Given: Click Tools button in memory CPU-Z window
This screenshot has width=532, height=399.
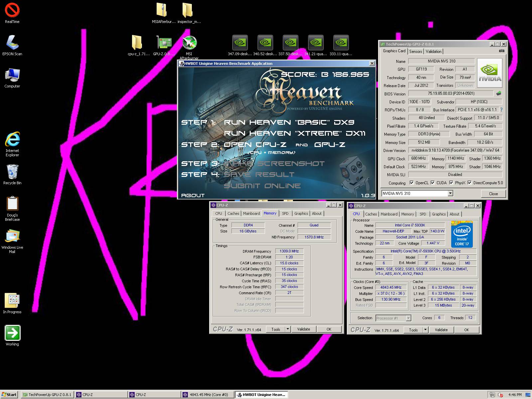Looking at the screenshot, I should click(276, 329).
